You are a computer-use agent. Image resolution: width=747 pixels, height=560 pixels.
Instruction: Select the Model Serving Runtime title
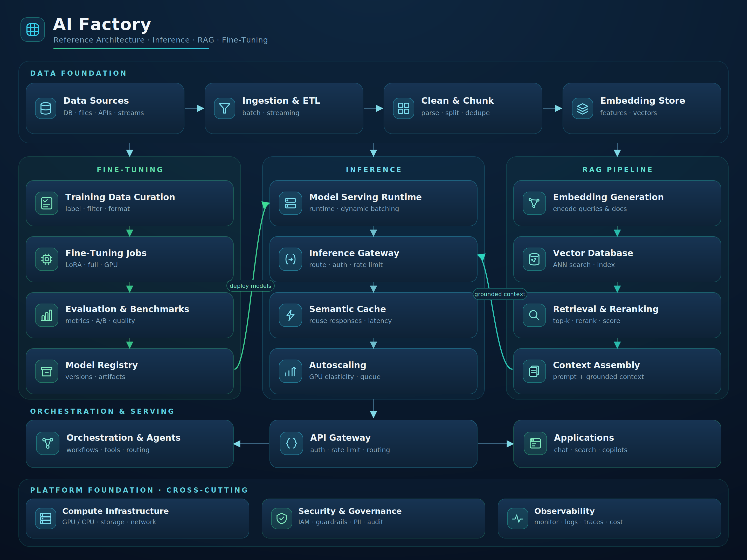point(365,197)
